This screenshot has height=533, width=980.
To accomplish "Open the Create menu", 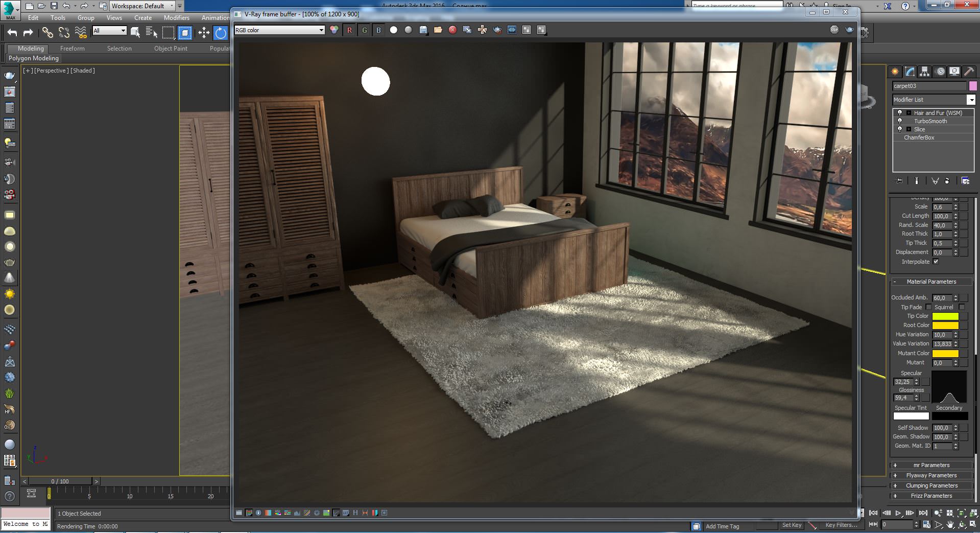I will pos(143,18).
